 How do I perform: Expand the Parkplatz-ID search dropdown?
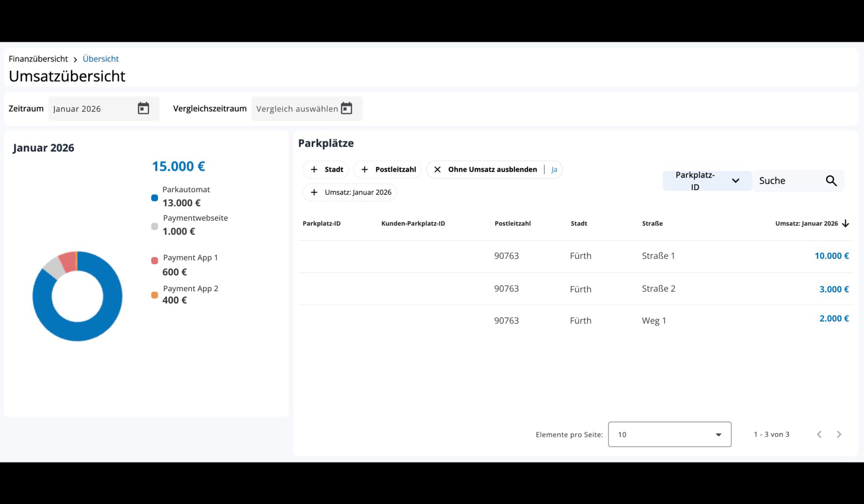tap(707, 181)
